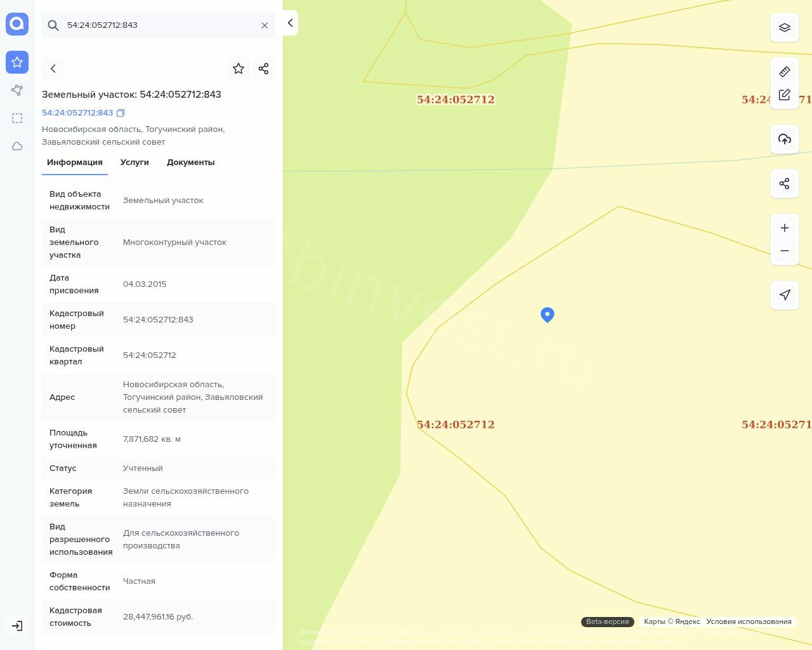The height and width of the screenshot is (650, 812).
Task: Switch to the Услуги tab
Action: (134, 162)
